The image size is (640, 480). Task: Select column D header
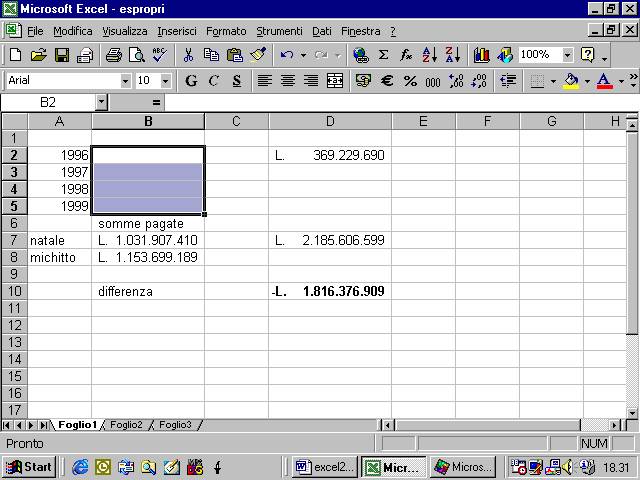tap(330, 121)
